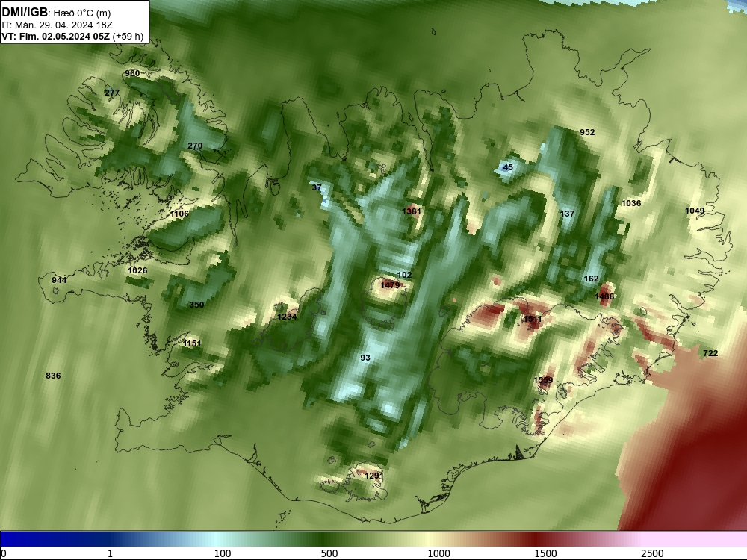Click the map value 1151
747x560 pixels.
[x=192, y=343]
